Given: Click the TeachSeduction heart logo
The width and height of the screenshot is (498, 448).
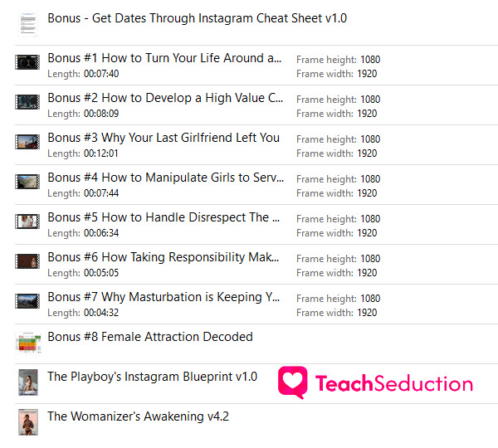Looking at the screenshot, I should 293,382.
